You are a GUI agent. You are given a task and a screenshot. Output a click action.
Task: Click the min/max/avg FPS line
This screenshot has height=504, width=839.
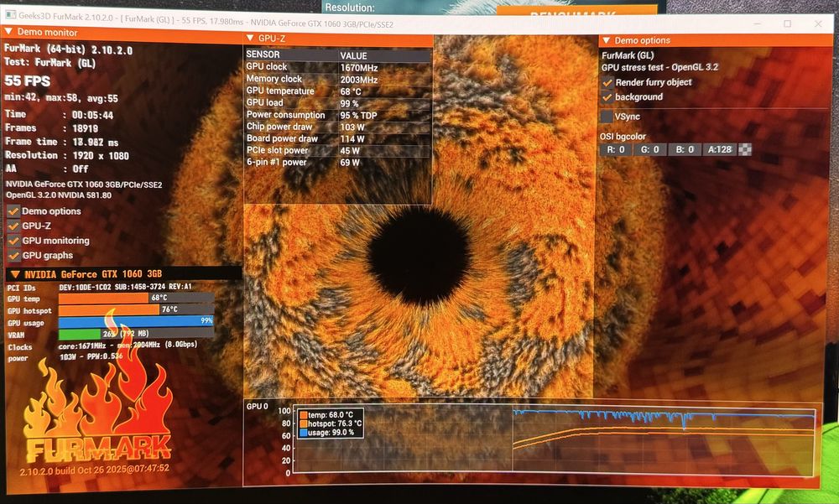pos(61,98)
